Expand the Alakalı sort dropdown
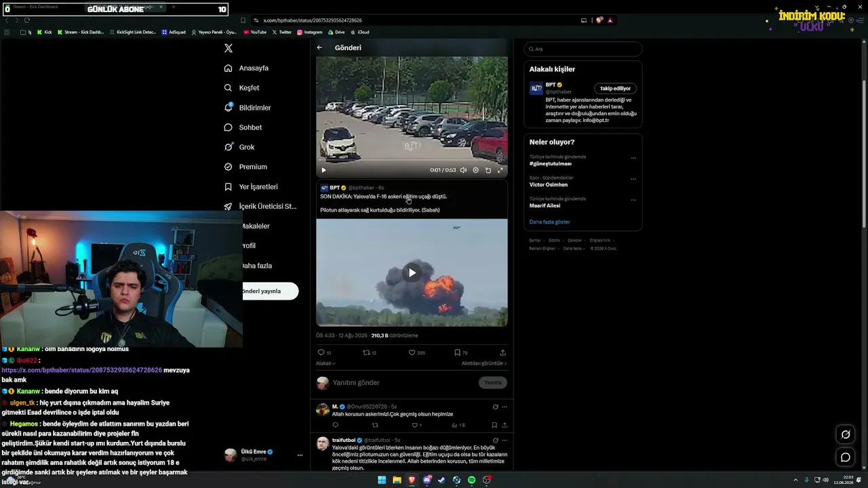868x488 pixels. (x=325, y=363)
